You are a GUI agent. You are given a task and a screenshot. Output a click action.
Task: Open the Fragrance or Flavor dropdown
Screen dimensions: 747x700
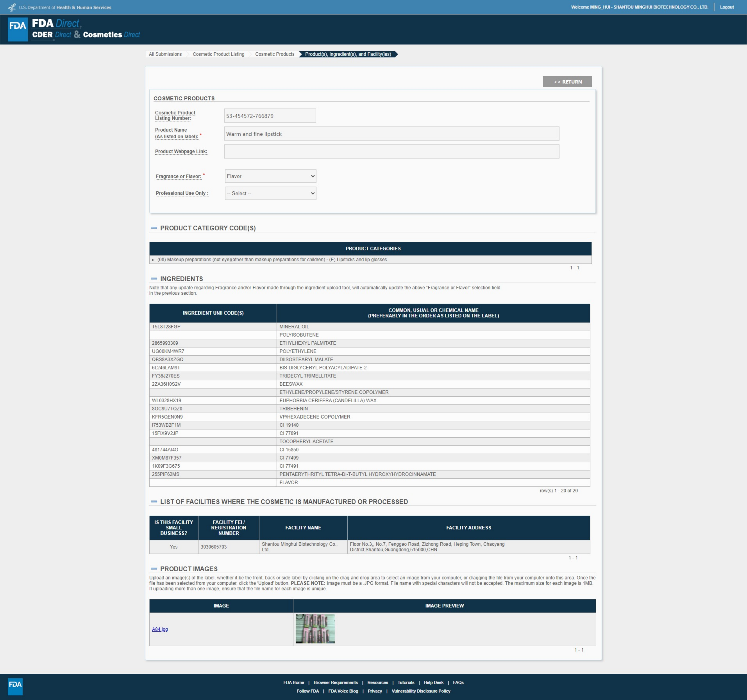point(270,176)
